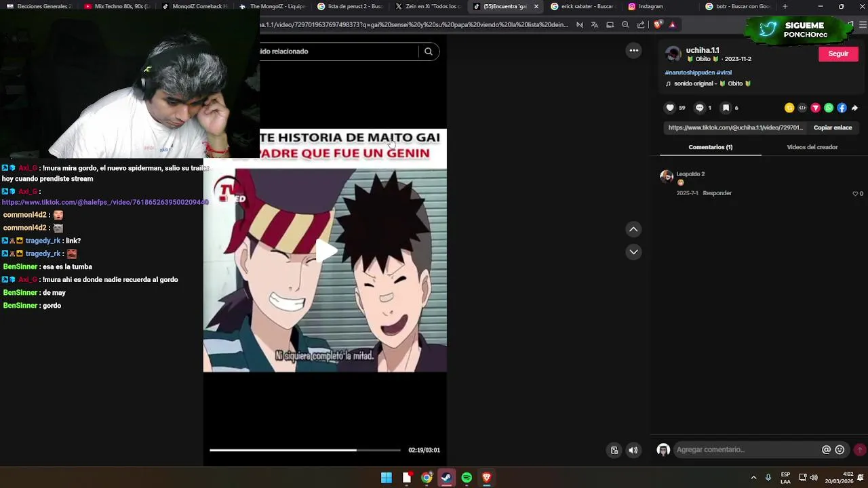Open the emoji picker in comment box
The height and width of the screenshot is (488, 868).
(x=840, y=449)
